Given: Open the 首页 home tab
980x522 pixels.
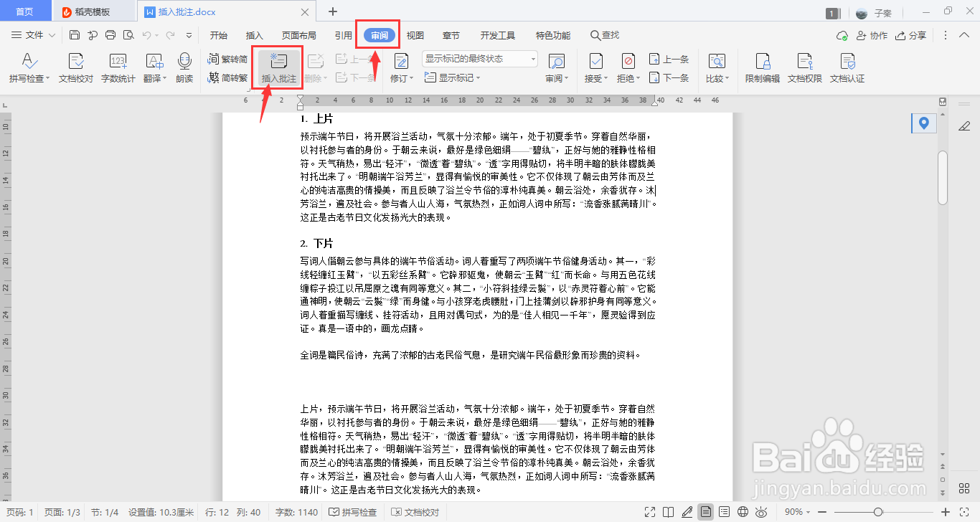Looking at the screenshot, I should tap(24, 11).
